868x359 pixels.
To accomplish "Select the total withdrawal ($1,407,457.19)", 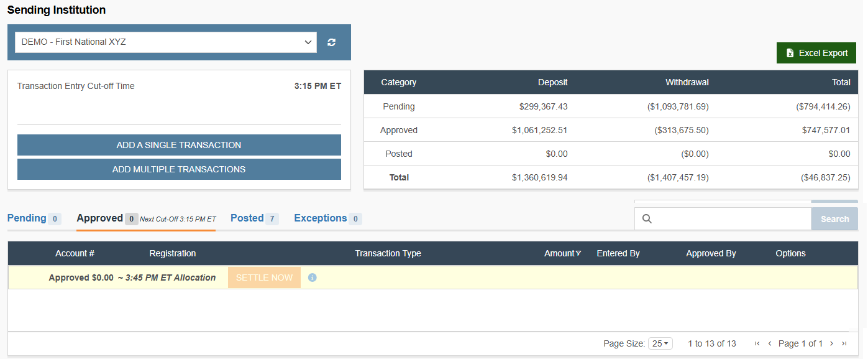I will 678,177.
